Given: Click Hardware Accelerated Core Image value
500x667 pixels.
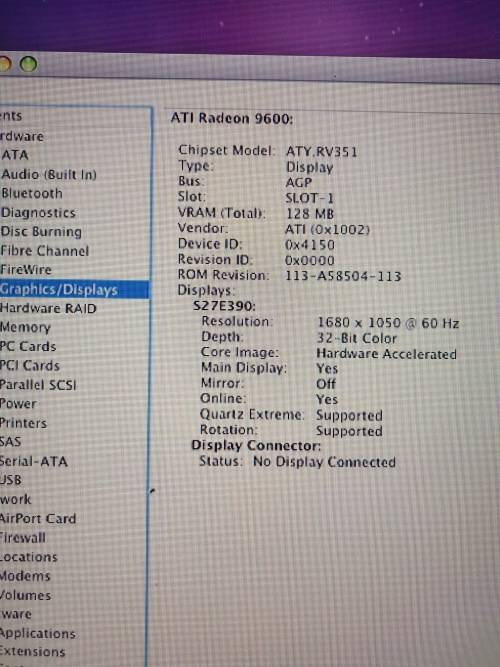Looking at the screenshot, I should click(386, 354).
